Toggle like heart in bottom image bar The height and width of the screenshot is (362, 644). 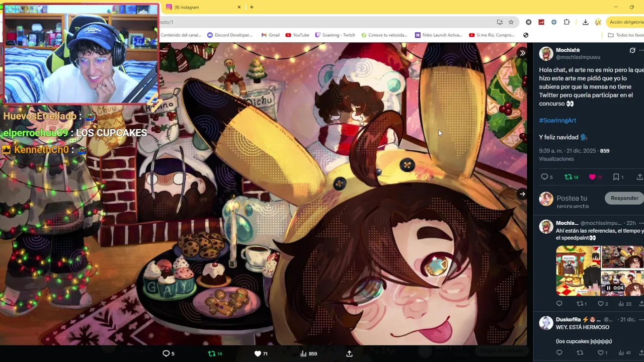pyautogui.click(x=261, y=354)
